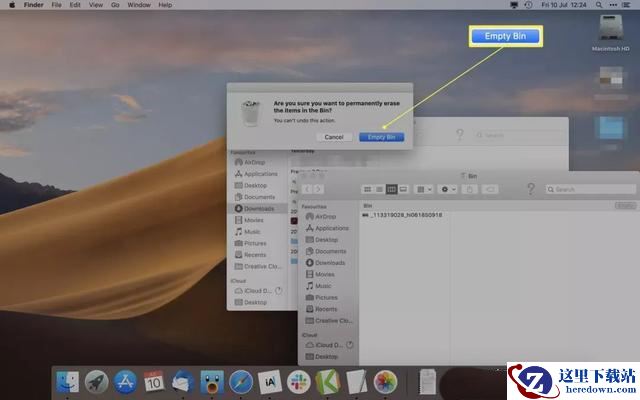Open Launchpad rocket icon in Dock

tap(96, 382)
